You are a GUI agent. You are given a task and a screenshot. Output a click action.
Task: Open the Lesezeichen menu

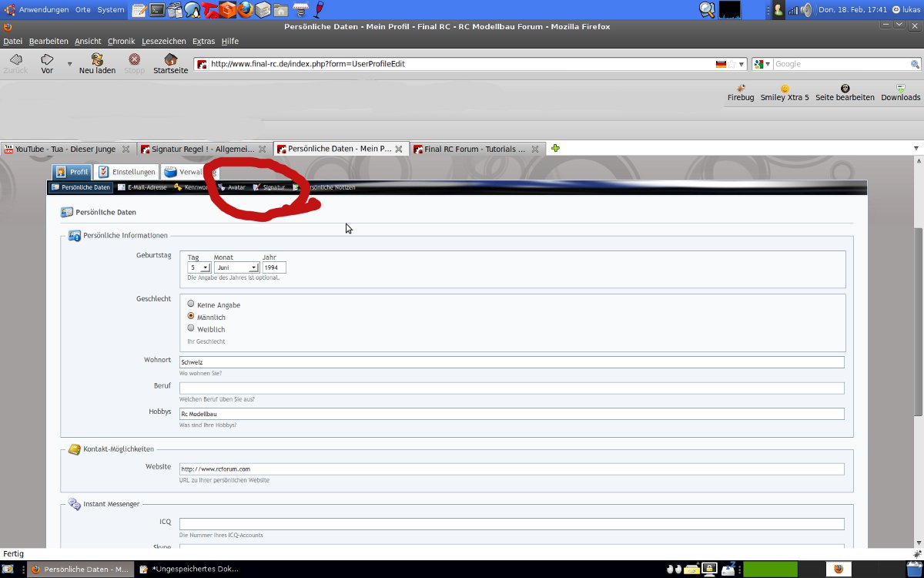pos(163,41)
